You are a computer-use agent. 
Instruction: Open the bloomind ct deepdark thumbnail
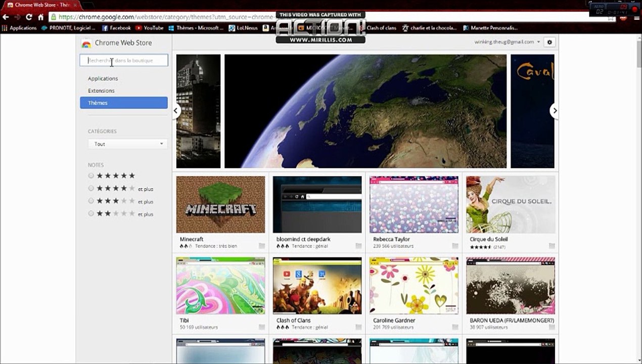317,204
